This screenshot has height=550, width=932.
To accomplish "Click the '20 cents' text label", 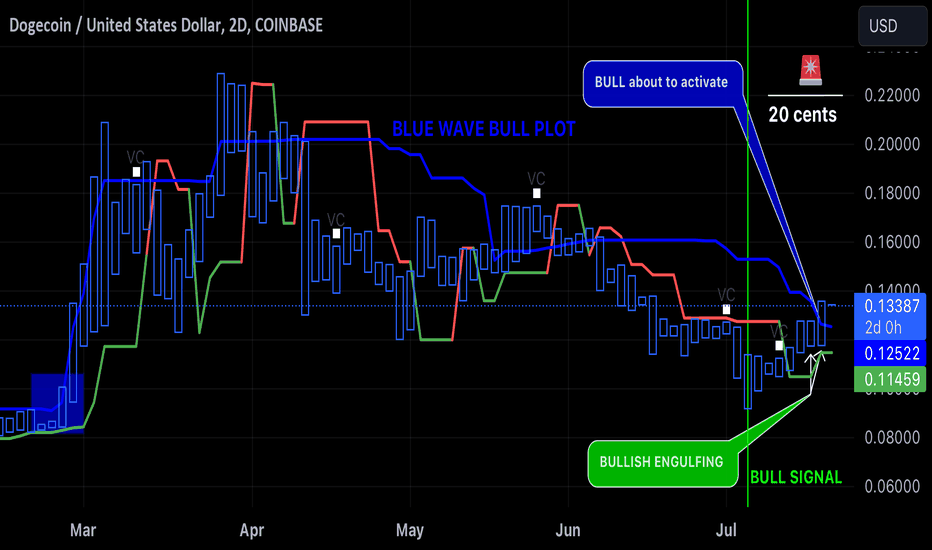I will [x=802, y=115].
